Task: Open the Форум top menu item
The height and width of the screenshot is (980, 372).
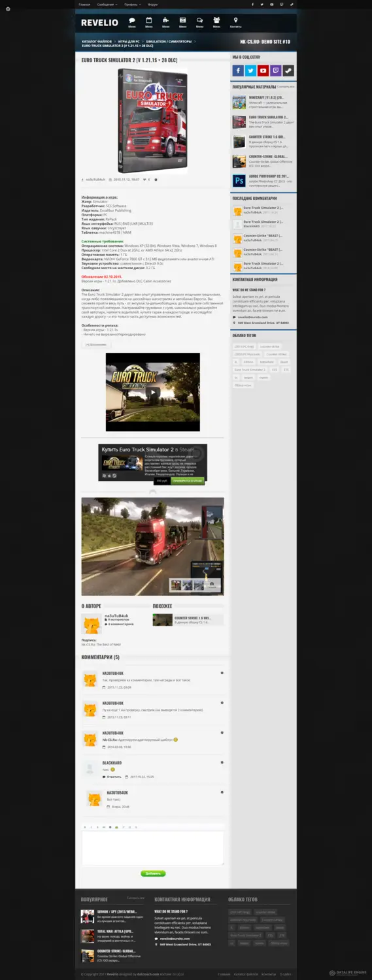Action: point(152,4)
